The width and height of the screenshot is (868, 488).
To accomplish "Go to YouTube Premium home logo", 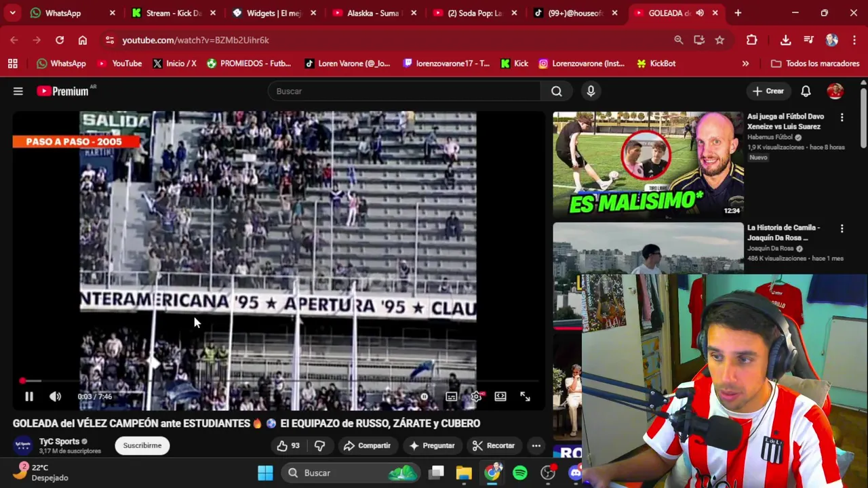I will pos(62,91).
